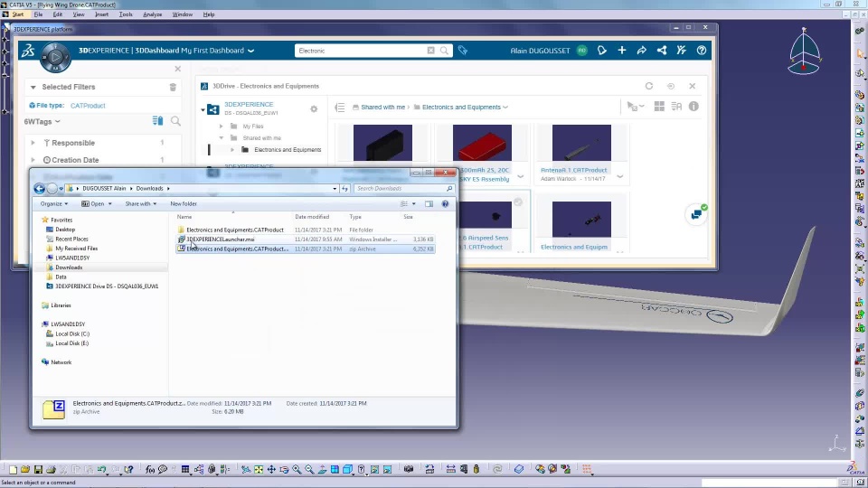Click the Name column header
The image size is (868, 488).
tap(184, 217)
